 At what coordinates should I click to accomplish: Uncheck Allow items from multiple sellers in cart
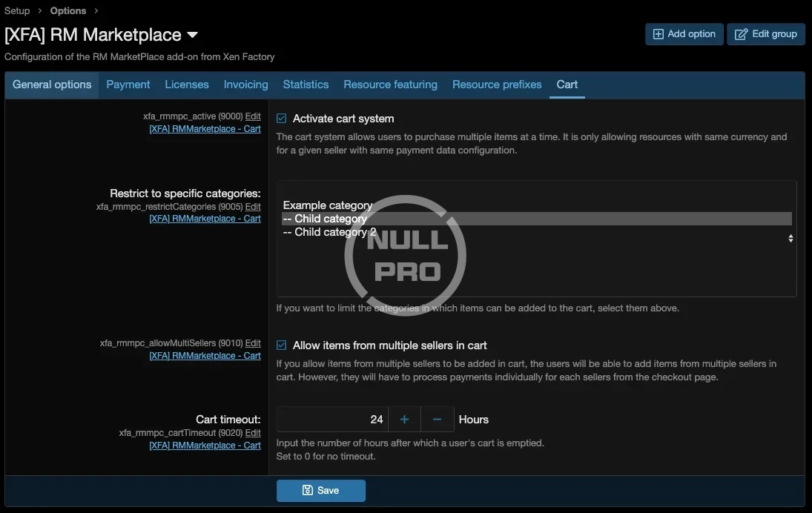pyautogui.click(x=282, y=345)
